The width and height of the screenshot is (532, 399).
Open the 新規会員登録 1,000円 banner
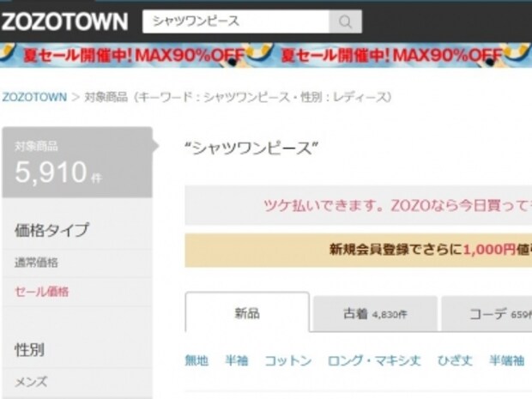pos(359,250)
